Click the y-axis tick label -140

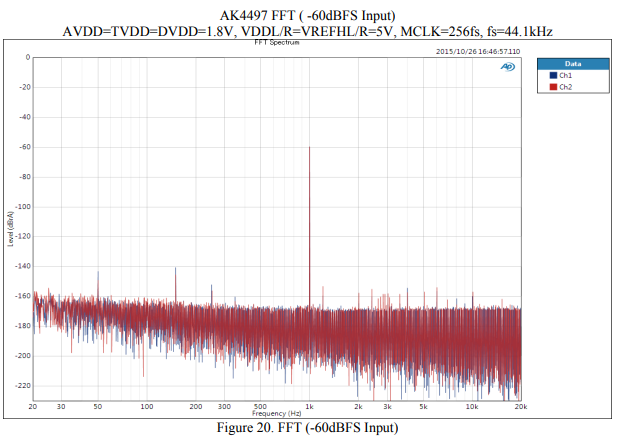click(x=23, y=266)
